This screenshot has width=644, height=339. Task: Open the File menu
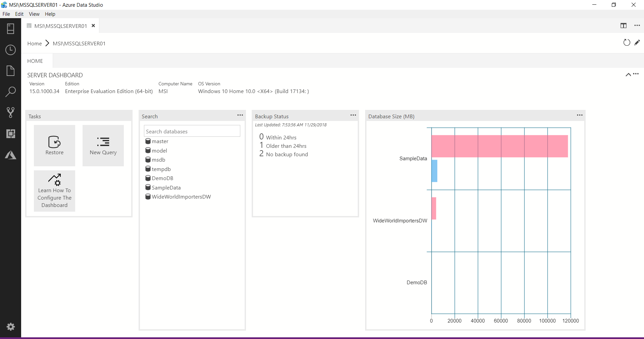[x=6, y=14]
